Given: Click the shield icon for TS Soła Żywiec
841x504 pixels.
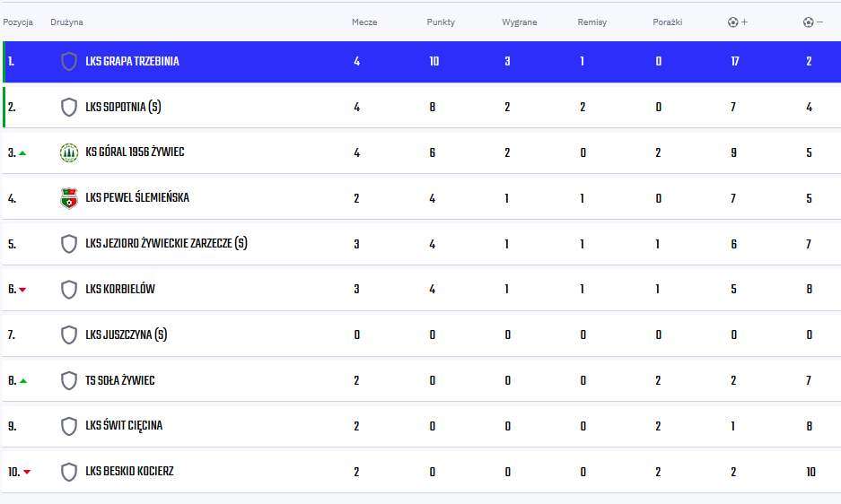Looking at the screenshot, I should pos(68,380).
